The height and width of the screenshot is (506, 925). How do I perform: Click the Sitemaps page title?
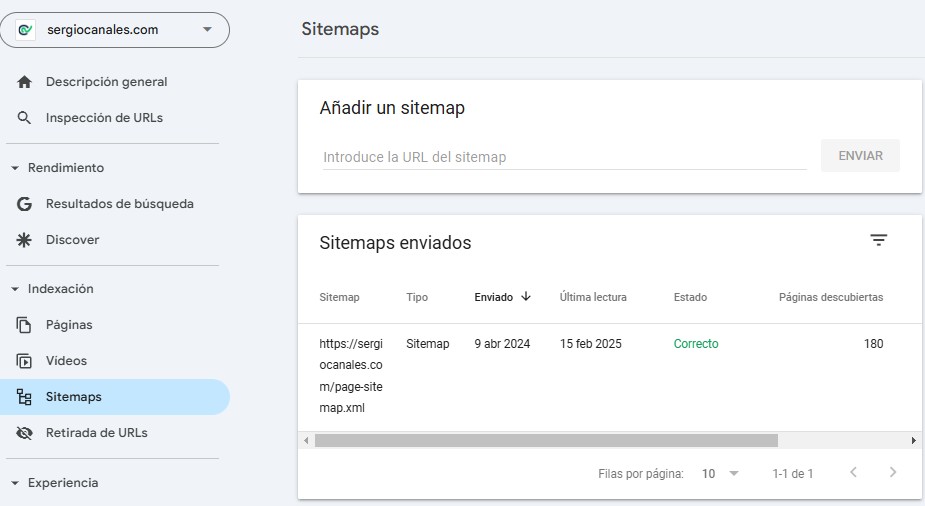(340, 29)
